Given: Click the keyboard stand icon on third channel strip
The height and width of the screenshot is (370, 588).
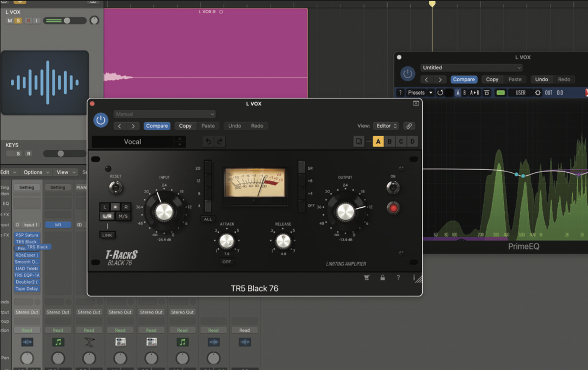Looking at the screenshot, I should [89, 342].
